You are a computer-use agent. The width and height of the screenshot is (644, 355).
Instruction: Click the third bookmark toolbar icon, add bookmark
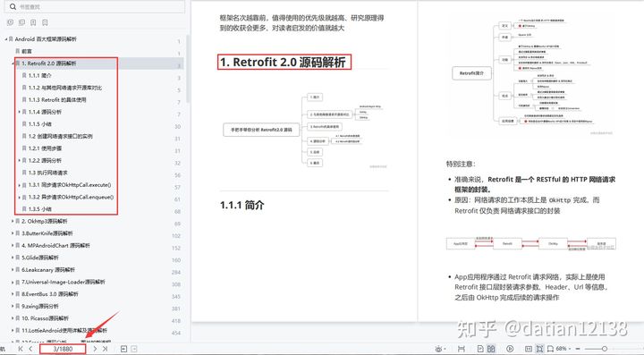(x=33, y=22)
